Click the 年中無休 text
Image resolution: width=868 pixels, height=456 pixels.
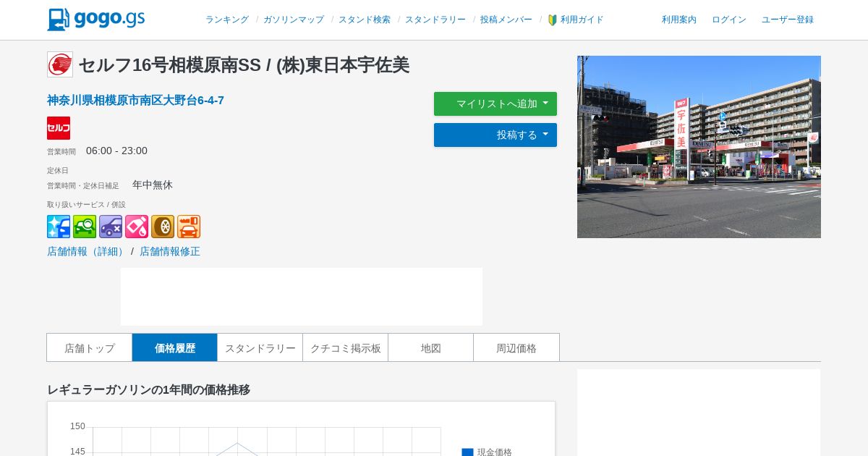(153, 185)
